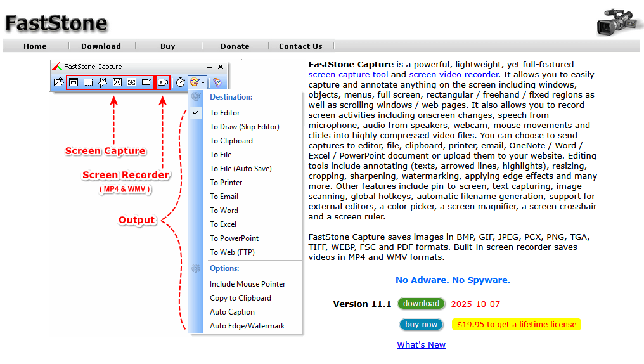Select the Capture Freehand Region star icon

coord(103,82)
